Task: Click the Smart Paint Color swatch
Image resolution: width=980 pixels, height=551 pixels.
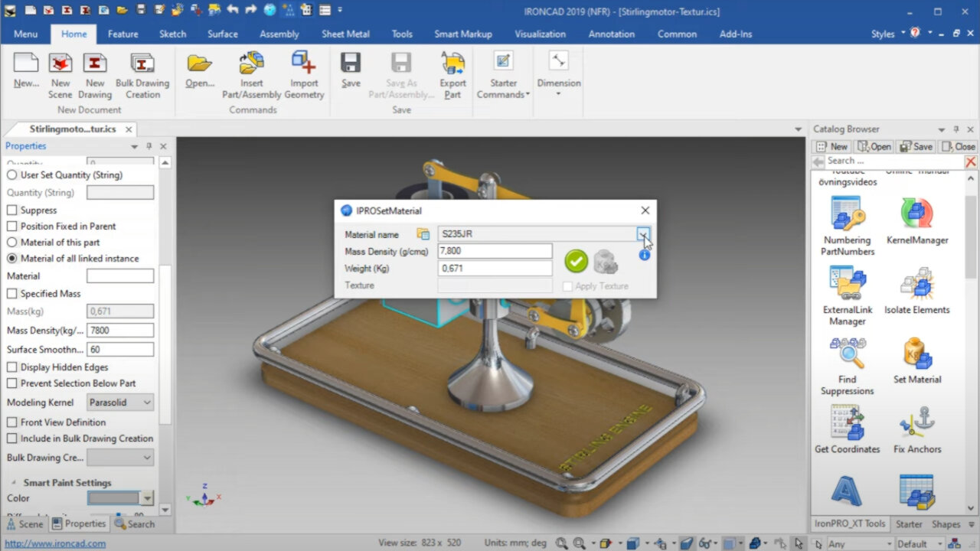Action: pos(114,498)
